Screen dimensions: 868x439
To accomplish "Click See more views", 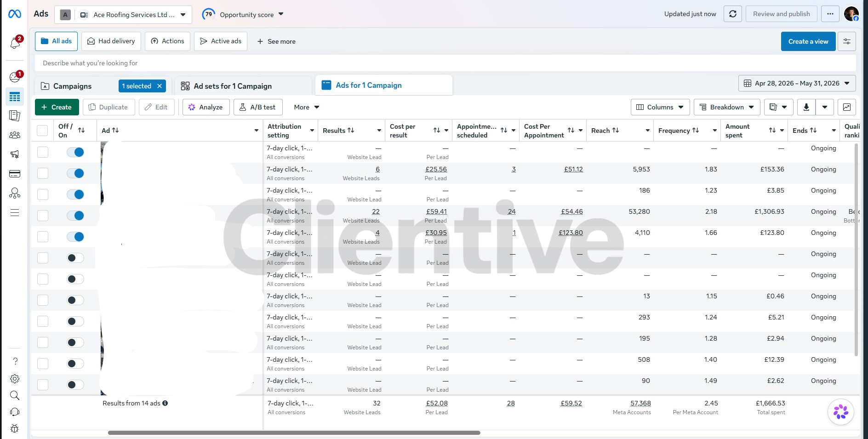I will [276, 41].
